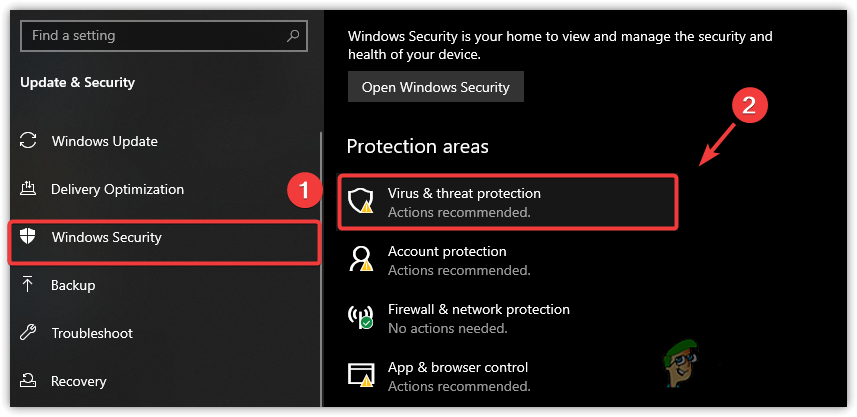Viewport: 857px width, 417px height.
Task: Click the Backup arrow icon
Action: 29,285
